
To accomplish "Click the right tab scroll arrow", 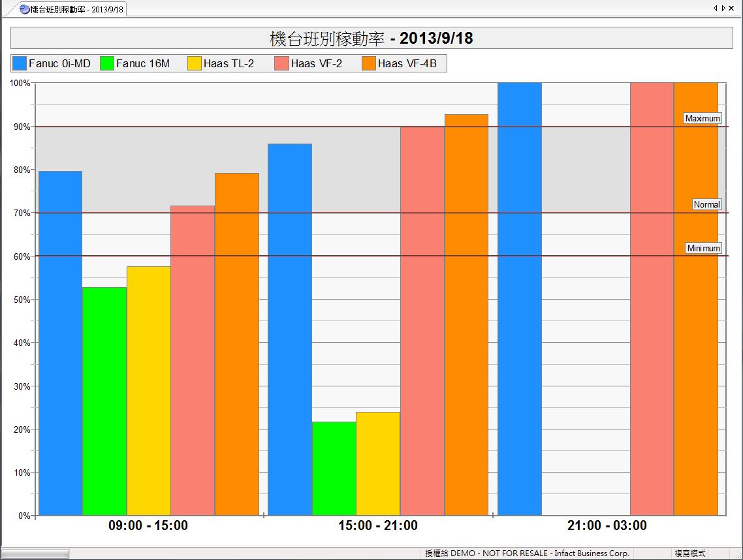I will point(723,8).
